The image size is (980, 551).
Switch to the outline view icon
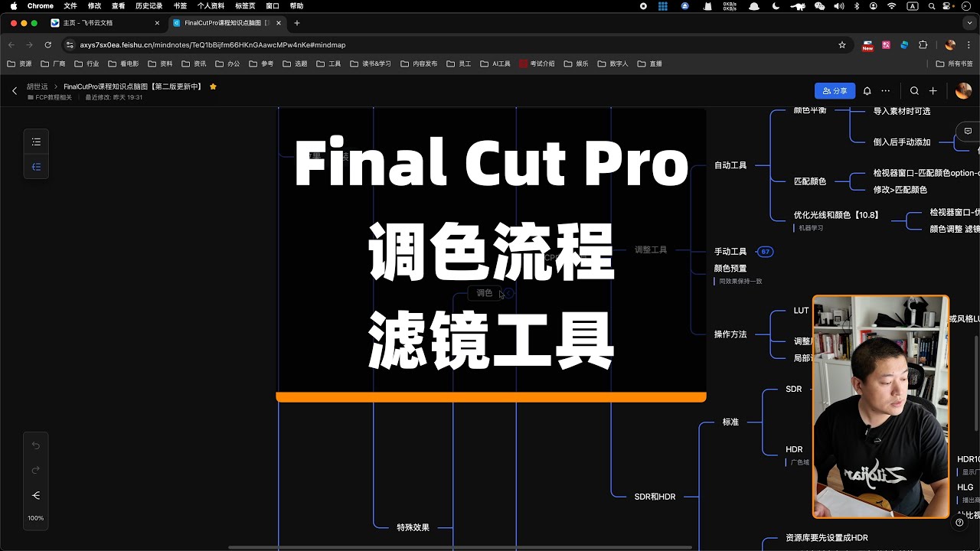(36, 142)
